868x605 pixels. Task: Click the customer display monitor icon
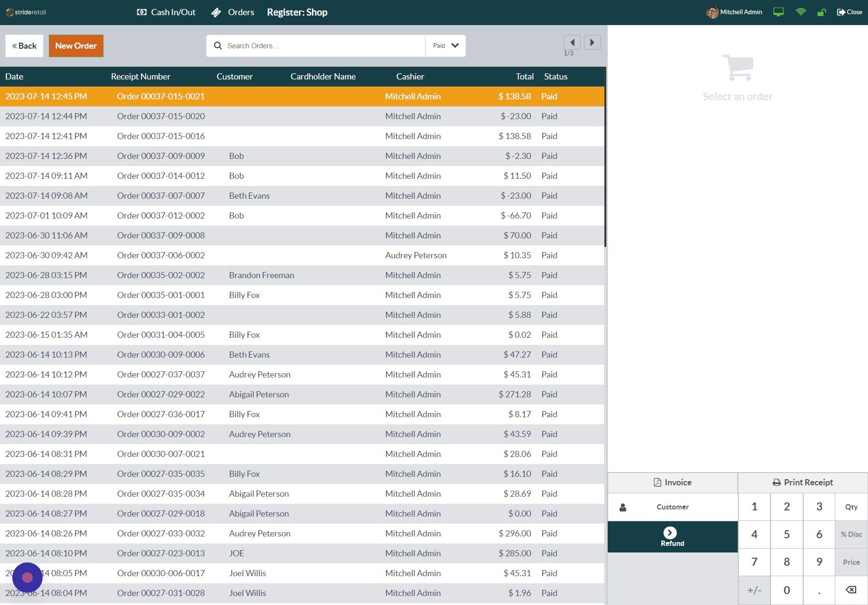[778, 12]
